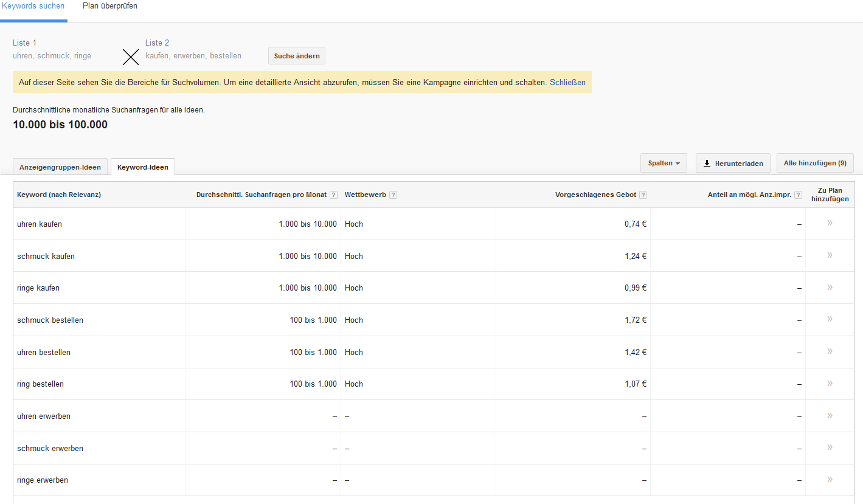This screenshot has height=504, width=863.
Task: Click the Keyword (nach Relevanz) column header
Action: (59, 195)
